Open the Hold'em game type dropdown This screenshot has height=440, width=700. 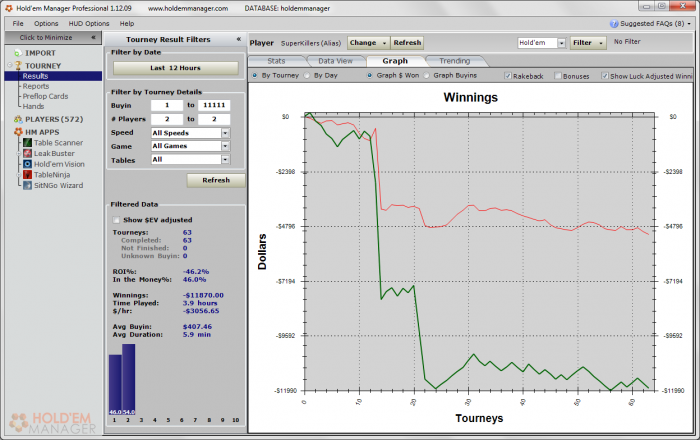[x=562, y=43]
